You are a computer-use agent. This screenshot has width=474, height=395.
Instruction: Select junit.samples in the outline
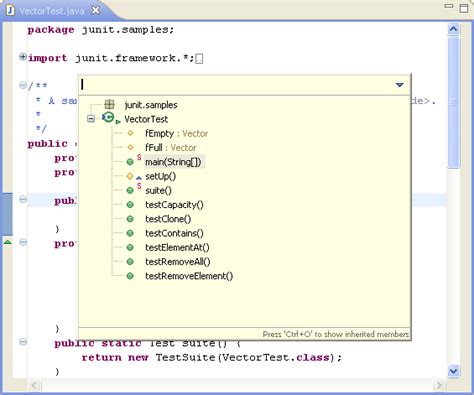[x=151, y=105]
